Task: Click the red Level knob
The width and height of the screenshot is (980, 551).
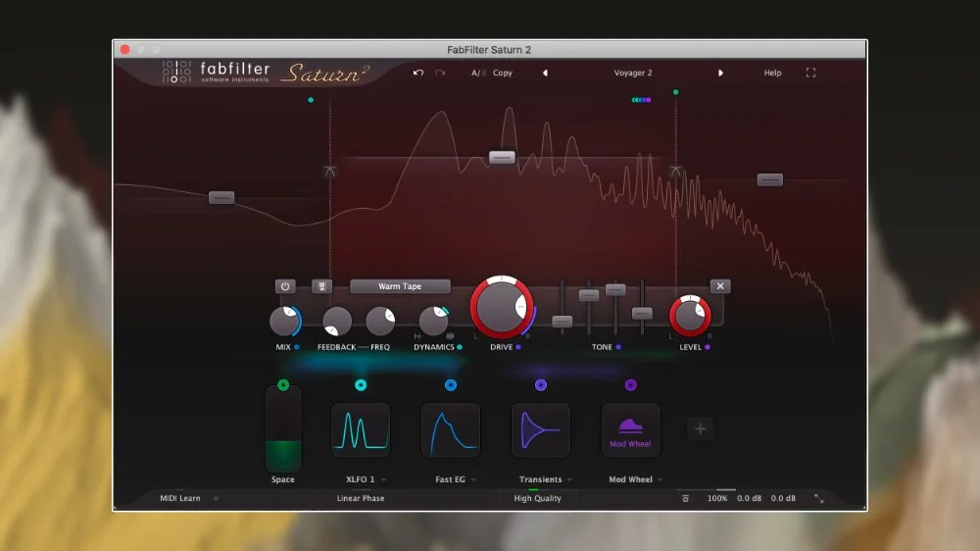Action: pos(690,316)
